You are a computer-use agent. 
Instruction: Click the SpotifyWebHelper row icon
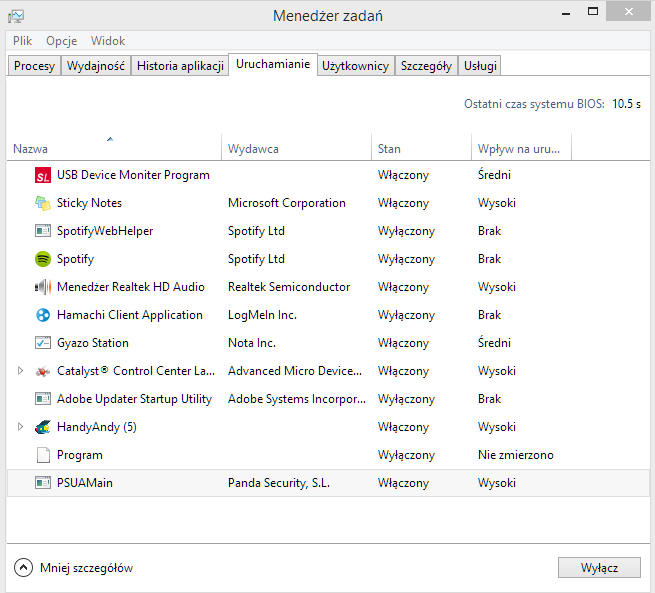[43, 231]
